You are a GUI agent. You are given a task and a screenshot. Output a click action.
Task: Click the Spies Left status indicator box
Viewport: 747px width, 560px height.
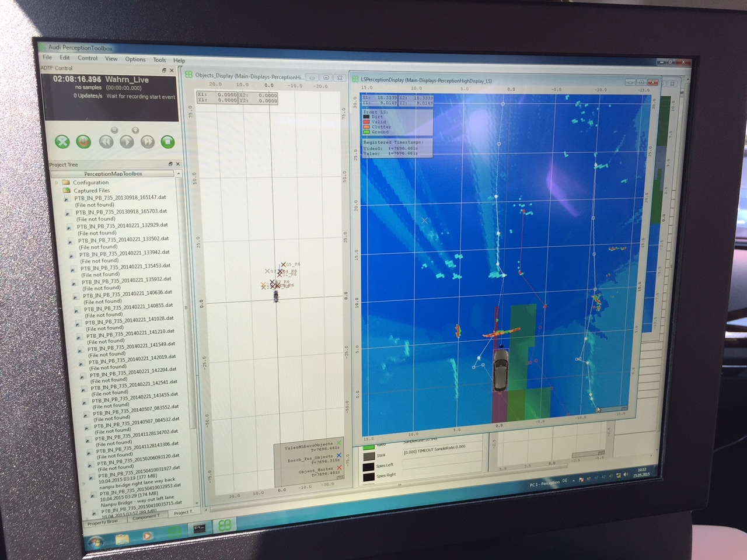tap(368, 467)
